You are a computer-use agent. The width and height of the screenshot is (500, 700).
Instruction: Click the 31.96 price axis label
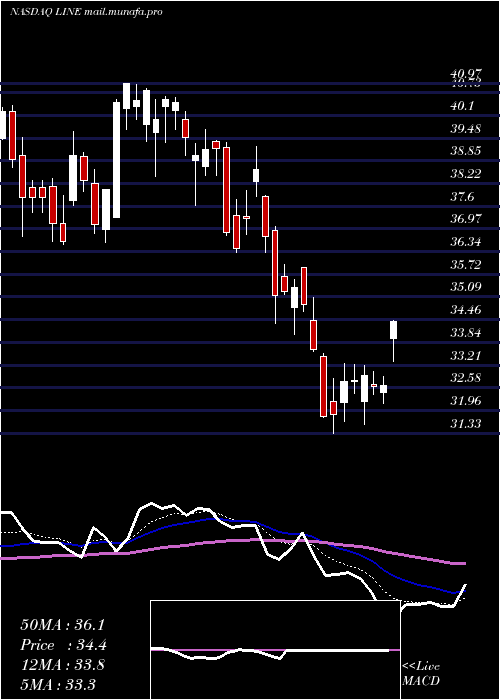tap(466, 400)
